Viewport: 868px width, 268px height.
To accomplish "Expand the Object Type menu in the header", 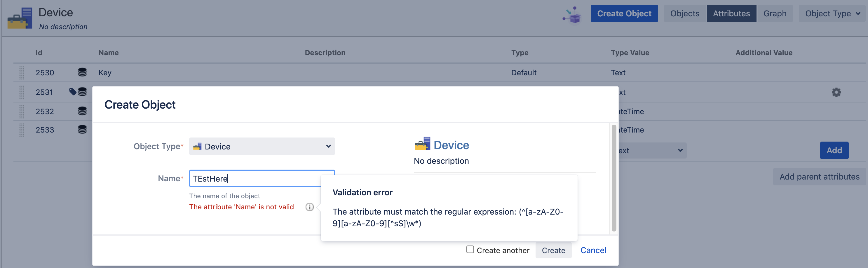I will coord(832,13).
